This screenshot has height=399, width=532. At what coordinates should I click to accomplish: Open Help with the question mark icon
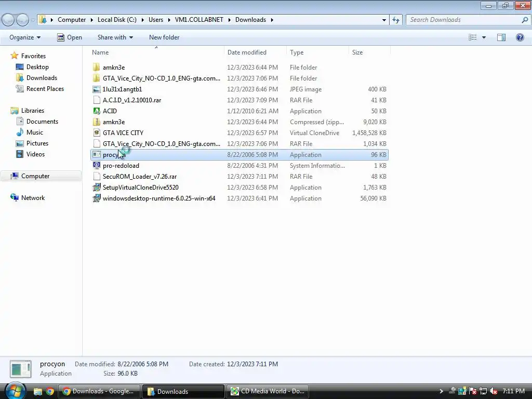coord(520,37)
